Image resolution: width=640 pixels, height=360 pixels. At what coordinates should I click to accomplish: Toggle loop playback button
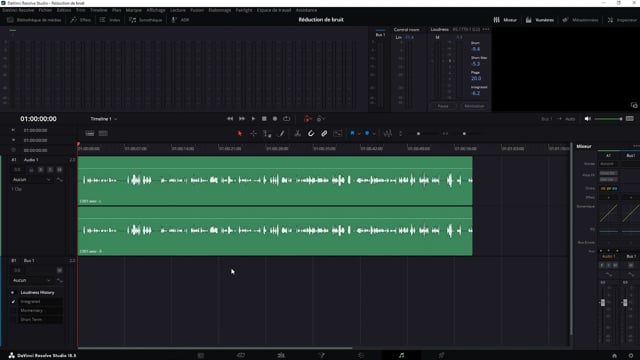(287, 119)
